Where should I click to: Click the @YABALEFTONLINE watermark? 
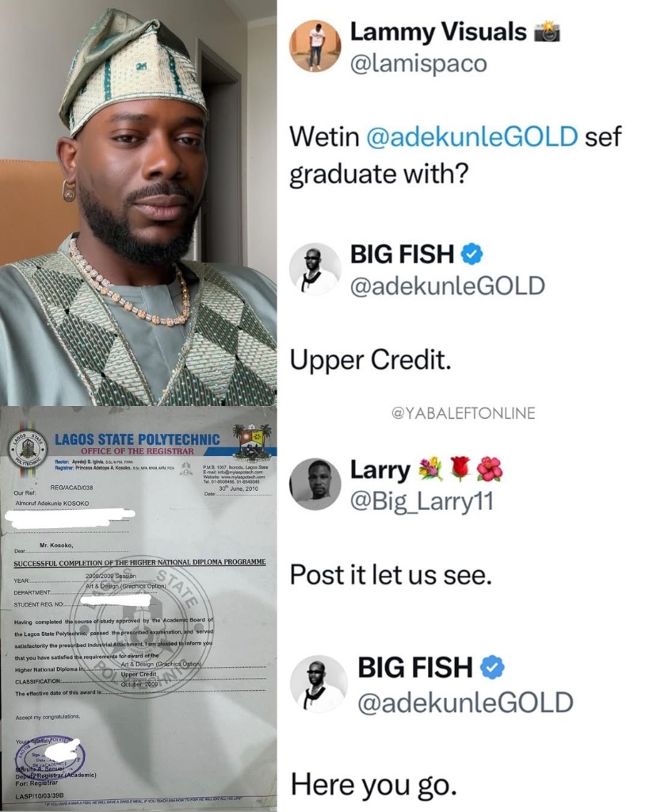(464, 412)
